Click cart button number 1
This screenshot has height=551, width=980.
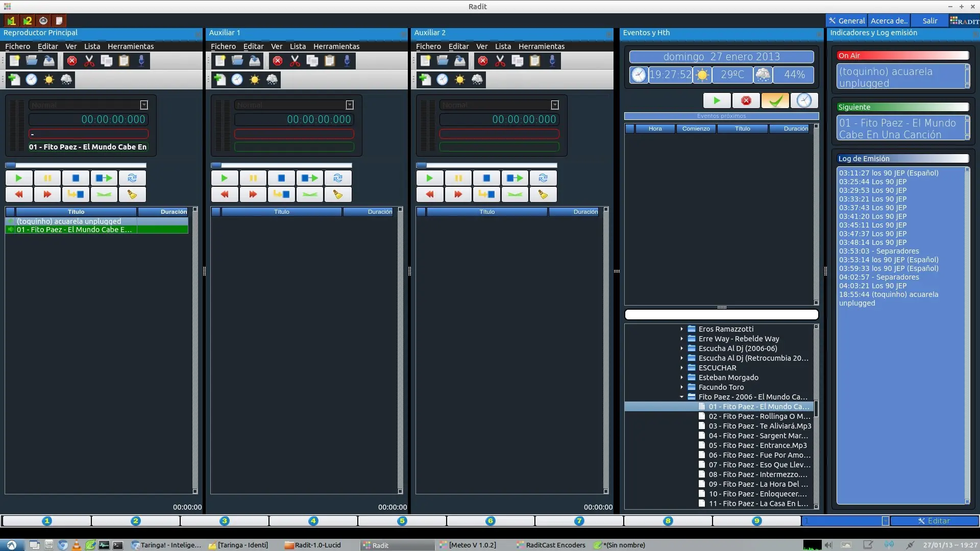click(47, 521)
